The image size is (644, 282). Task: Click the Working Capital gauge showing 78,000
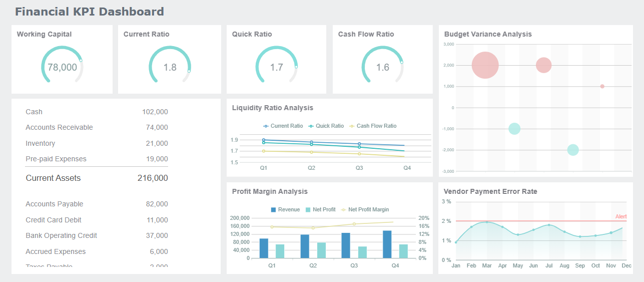pyautogui.click(x=62, y=67)
